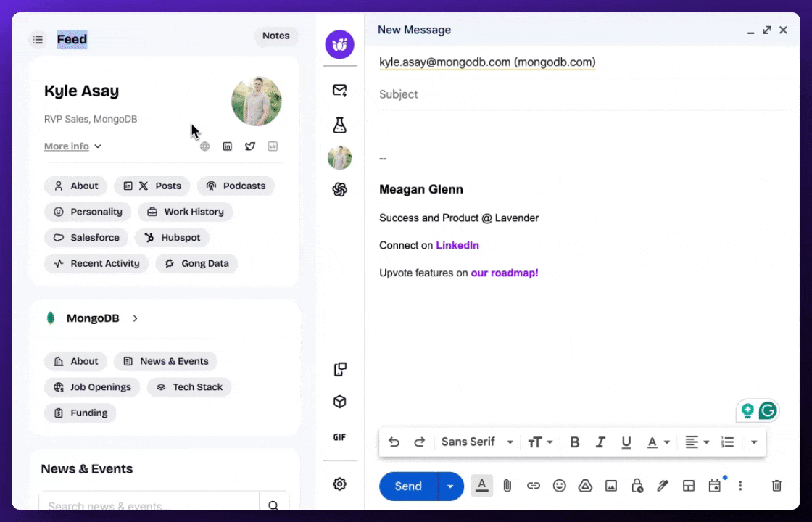Open the Podcasts chip
This screenshot has height=522, width=812.
point(236,186)
